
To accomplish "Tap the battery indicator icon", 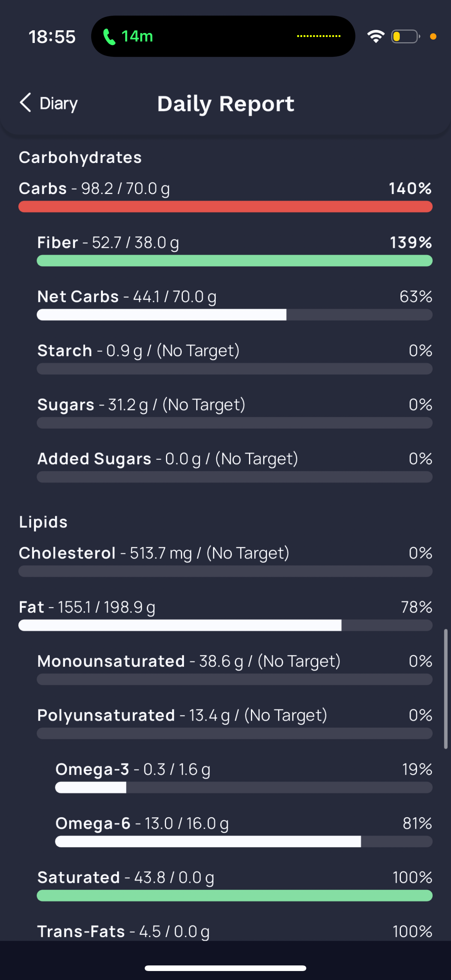I will (406, 37).
